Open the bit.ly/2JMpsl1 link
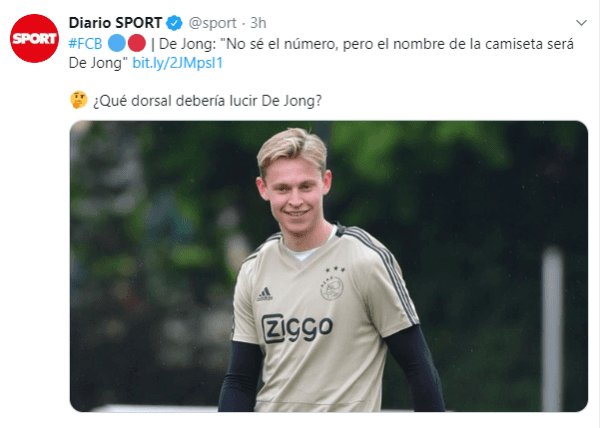Viewport: 600px width, 428px height. click(178, 63)
